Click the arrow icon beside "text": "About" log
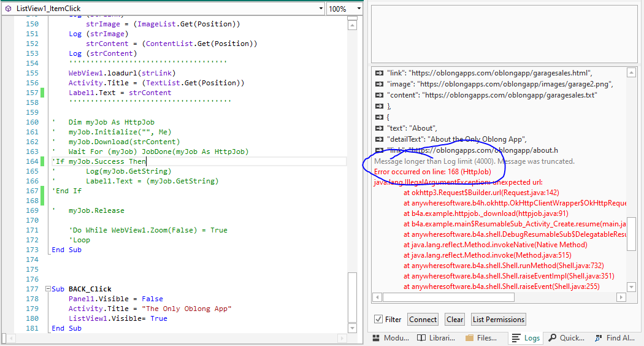This screenshot has height=346, width=644. point(379,128)
